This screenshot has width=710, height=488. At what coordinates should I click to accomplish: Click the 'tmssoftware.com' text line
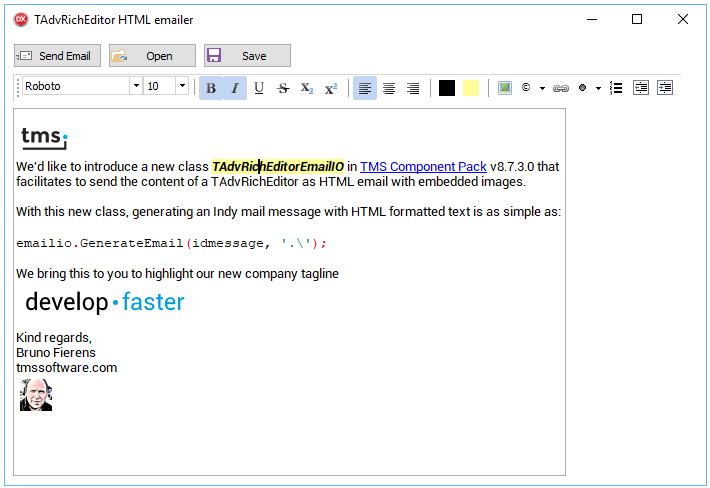tap(67, 368)
